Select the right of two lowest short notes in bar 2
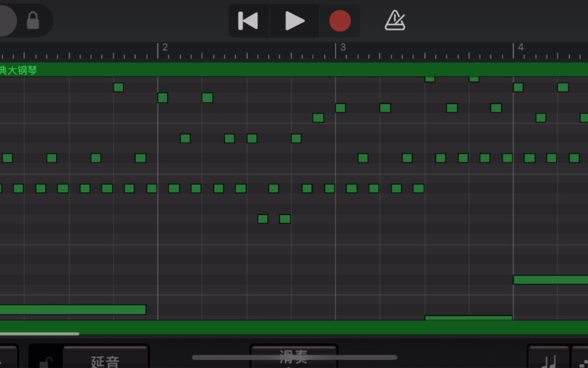Viewport: 588px width, 368px height. click(x=285, y=219)
